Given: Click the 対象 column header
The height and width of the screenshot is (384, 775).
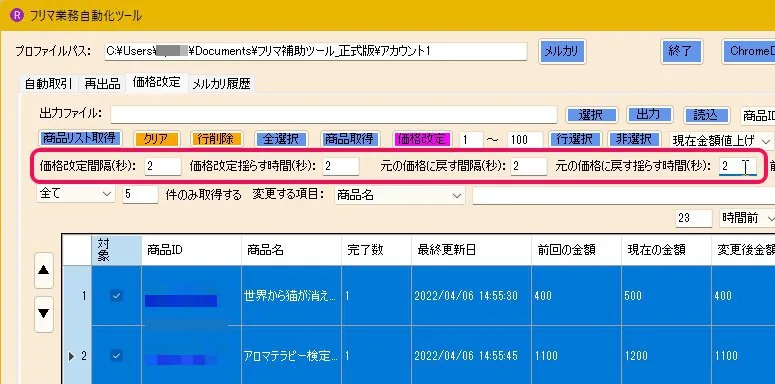Looking at the screenshot, I should click(117, 250).
